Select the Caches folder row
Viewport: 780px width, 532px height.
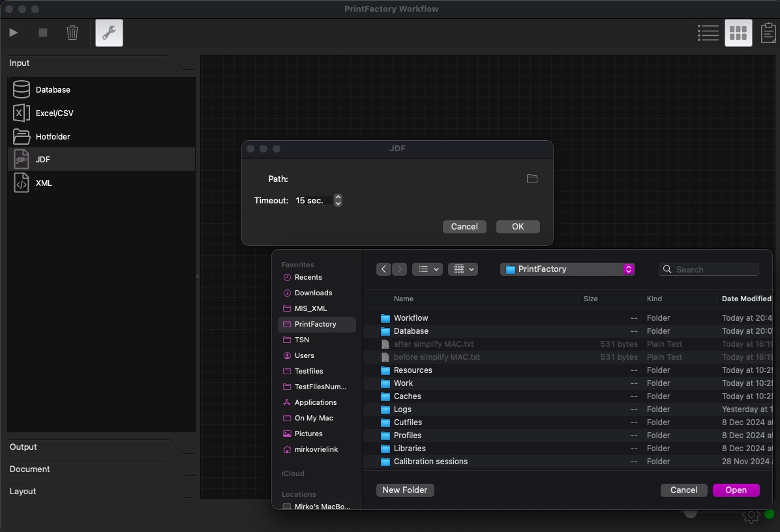(568, 396)
